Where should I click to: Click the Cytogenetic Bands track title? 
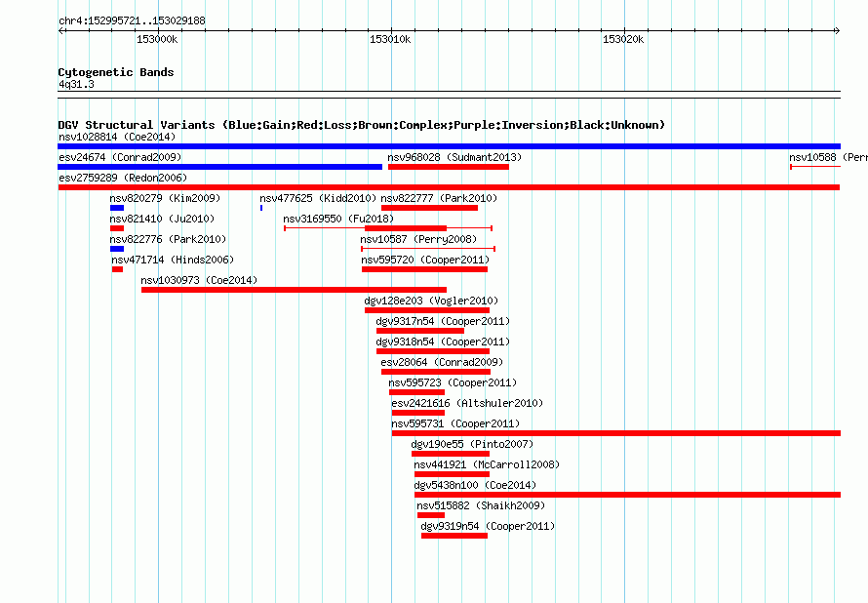pos(116,72)
